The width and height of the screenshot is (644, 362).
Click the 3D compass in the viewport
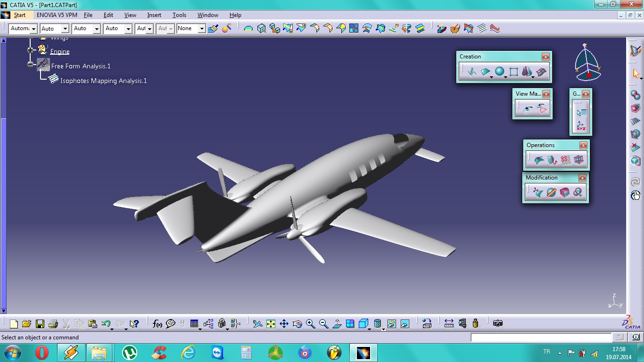(587, 62)
